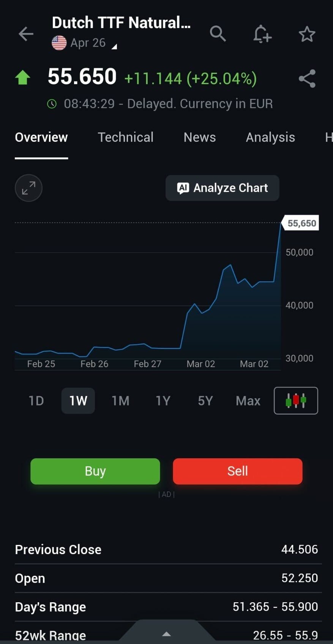Tap the back arrow icon
Viewport: 333px width, 644px height.
26,34
